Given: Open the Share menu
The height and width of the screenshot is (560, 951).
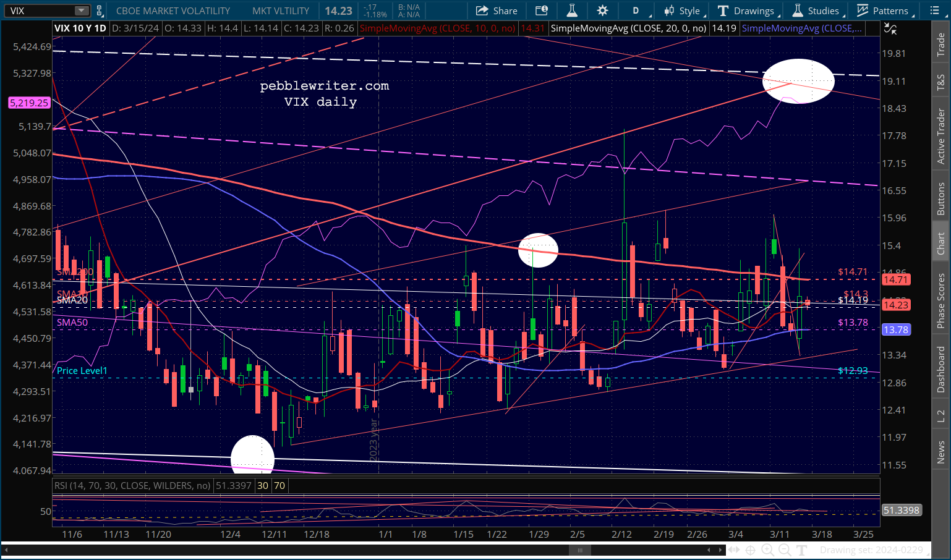Looking at the screenshot, I should (x=497, y=11).
